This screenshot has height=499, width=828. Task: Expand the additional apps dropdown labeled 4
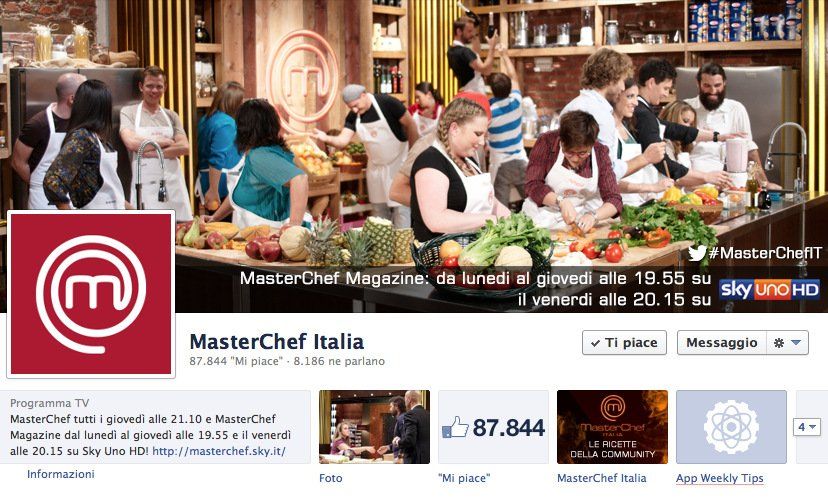(807, 427)
